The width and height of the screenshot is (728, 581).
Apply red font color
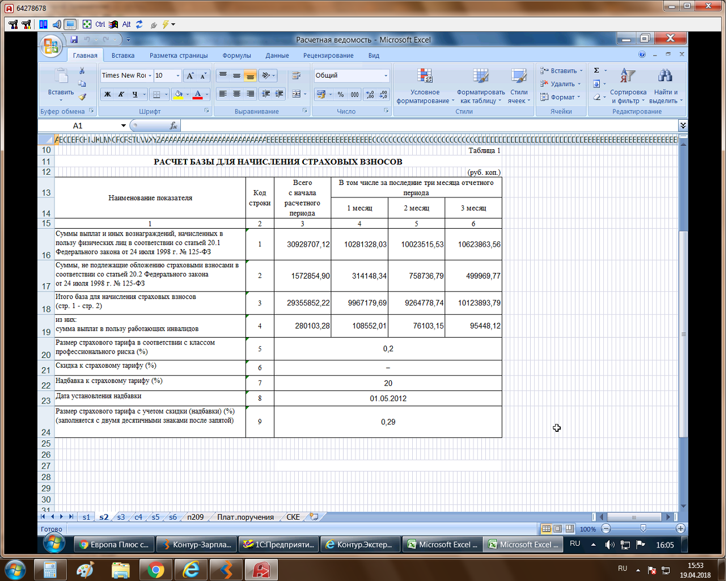(197, 94)
